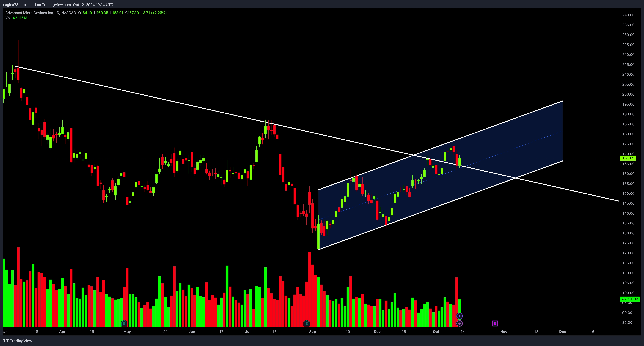Click the 167.89 current price label
The width and height of the screenshot is (644, 346).
point(628,158)
